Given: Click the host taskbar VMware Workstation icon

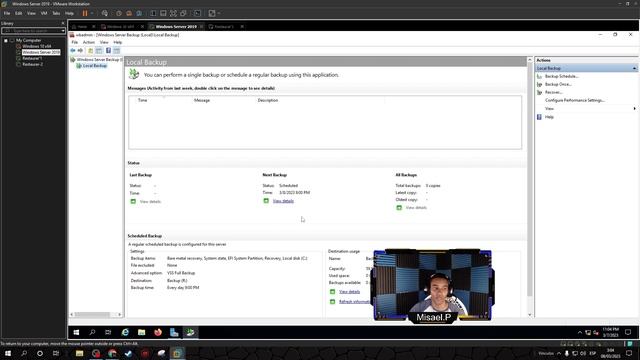Looking at the screenshot, I should click(x=177, y=353).
